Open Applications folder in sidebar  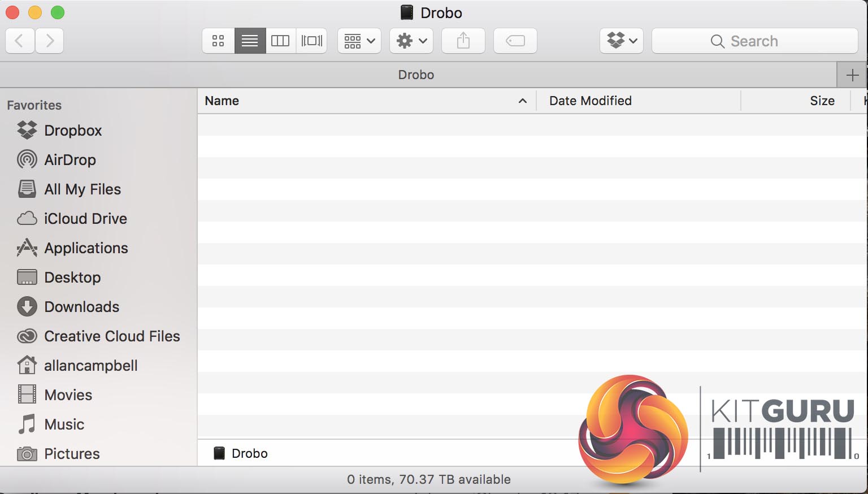(86, 248)
